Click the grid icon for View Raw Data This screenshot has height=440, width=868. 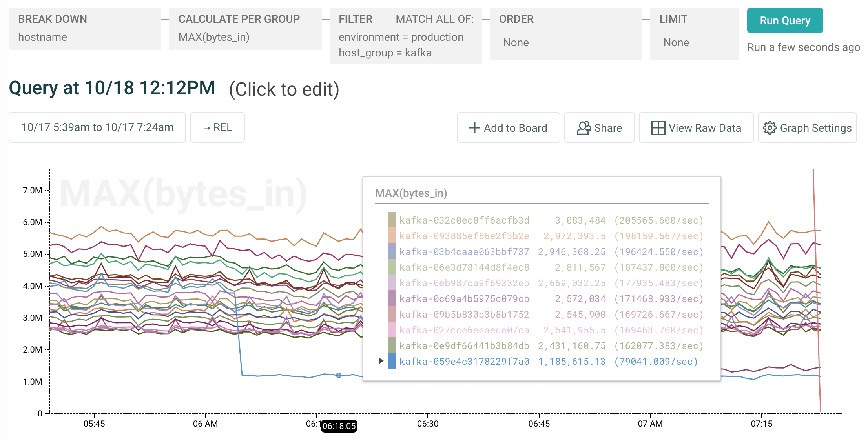pos(658,128)
